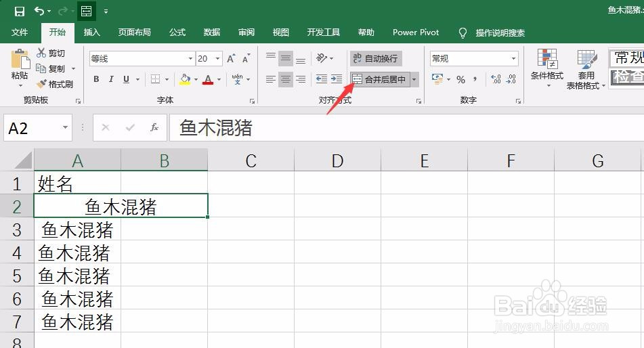This screenshot has height=348, width=644.
Task: Toggle bold formatting
Action: point(96,79)
